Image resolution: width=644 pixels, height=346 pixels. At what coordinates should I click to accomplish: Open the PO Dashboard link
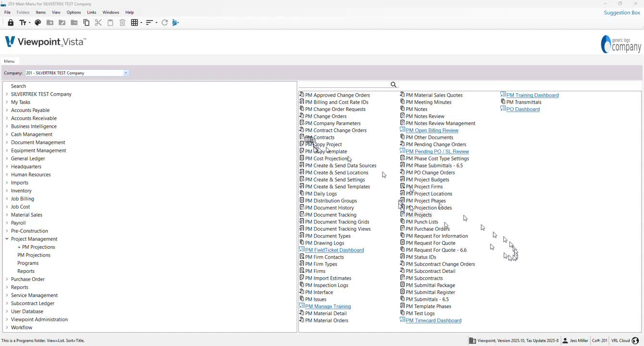coord(523,109)
